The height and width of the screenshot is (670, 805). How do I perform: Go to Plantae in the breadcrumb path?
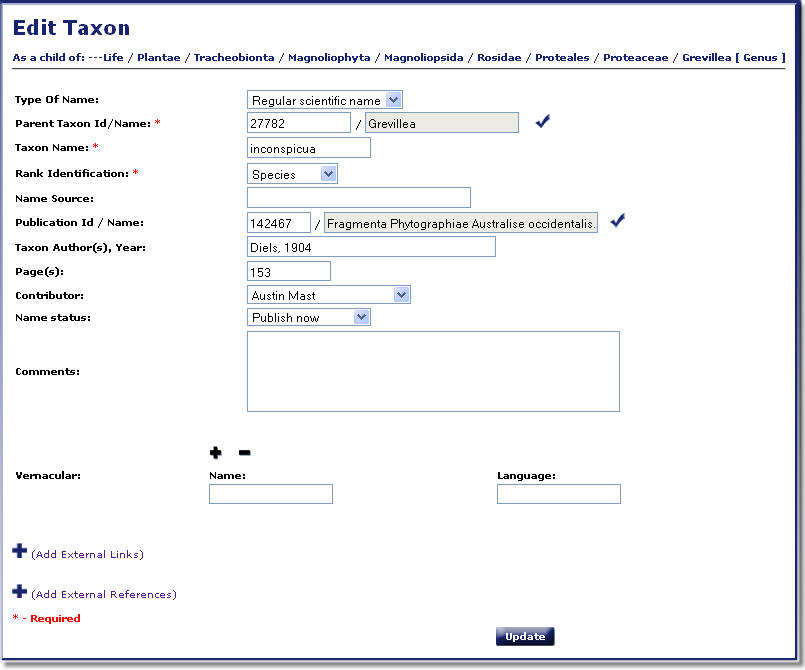click(x=158, y=58)
